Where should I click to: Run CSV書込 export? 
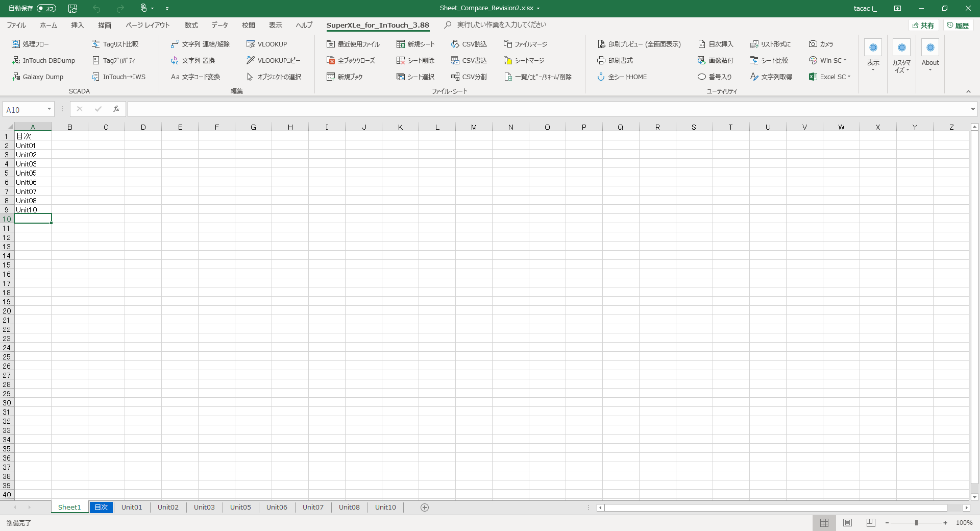(x=469, y=60)
